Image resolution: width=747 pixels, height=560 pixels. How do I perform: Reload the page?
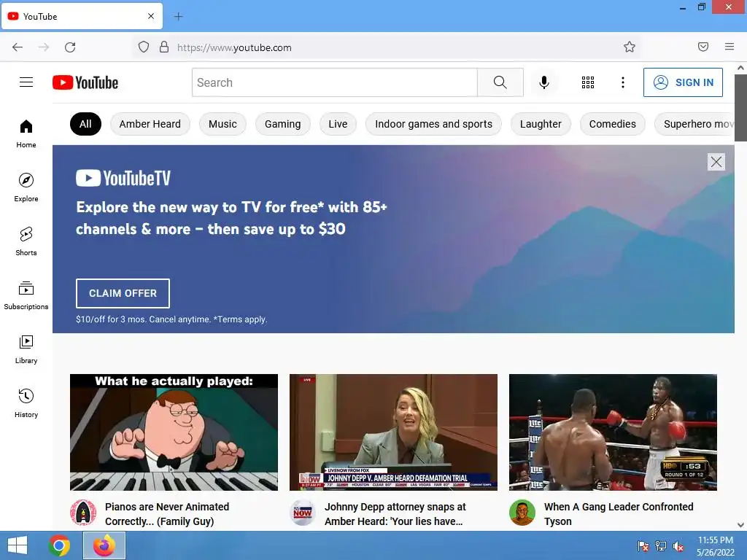click(x=70, y=47)
